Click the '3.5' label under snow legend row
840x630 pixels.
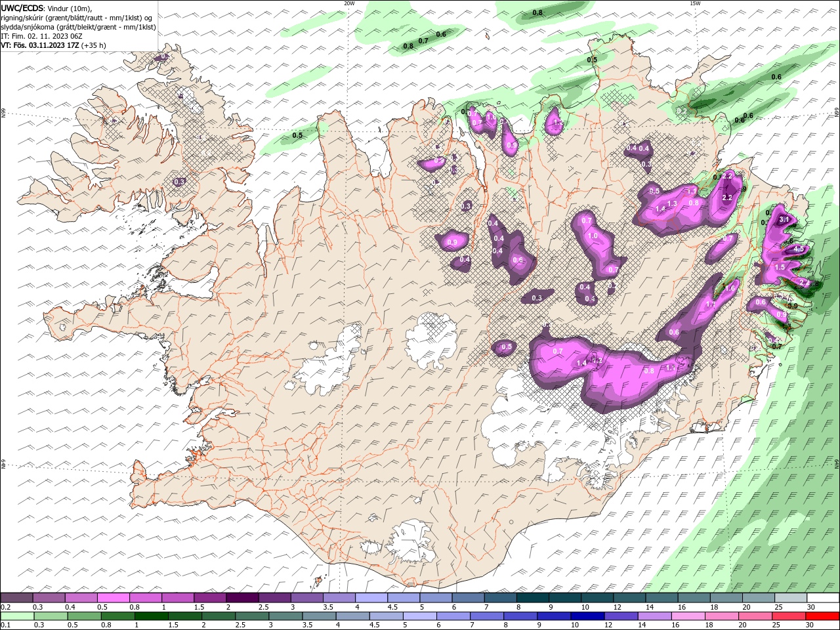[328, 607]
